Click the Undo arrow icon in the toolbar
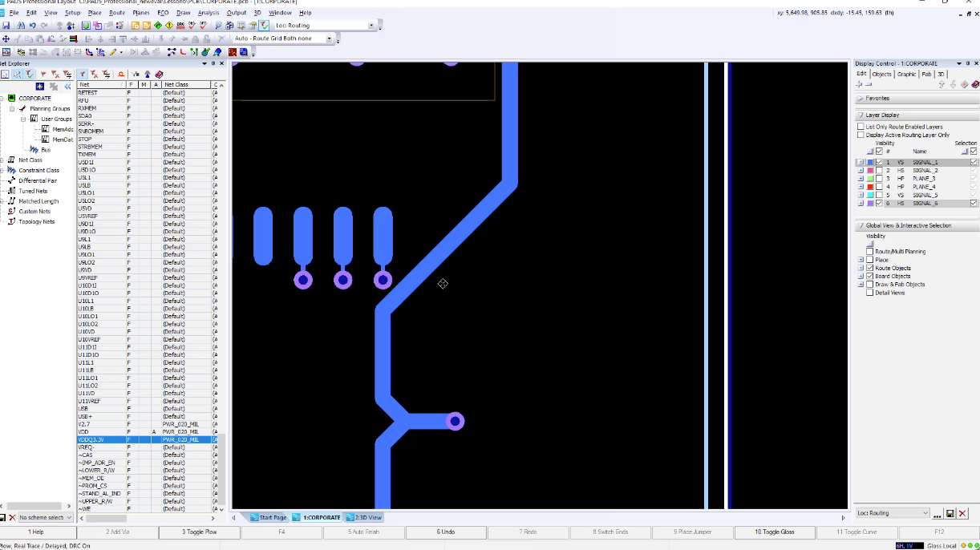The width and height of the screenshot is (980, 550). click(32, 25)
